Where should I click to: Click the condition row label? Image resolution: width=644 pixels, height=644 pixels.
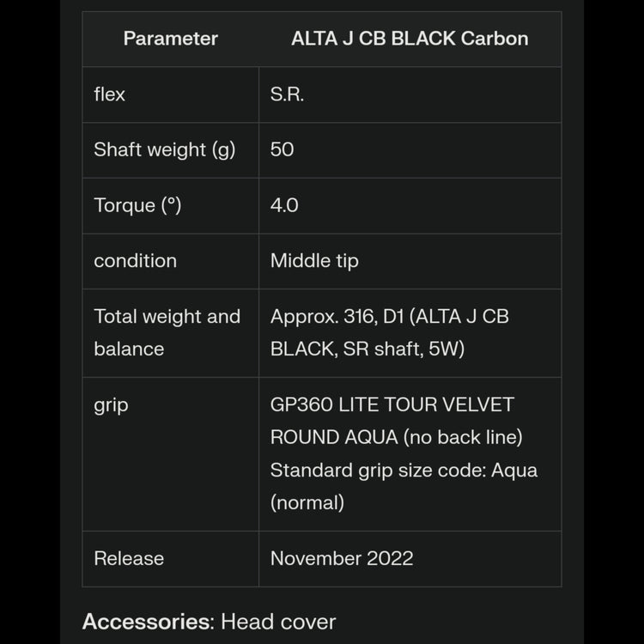135,261
